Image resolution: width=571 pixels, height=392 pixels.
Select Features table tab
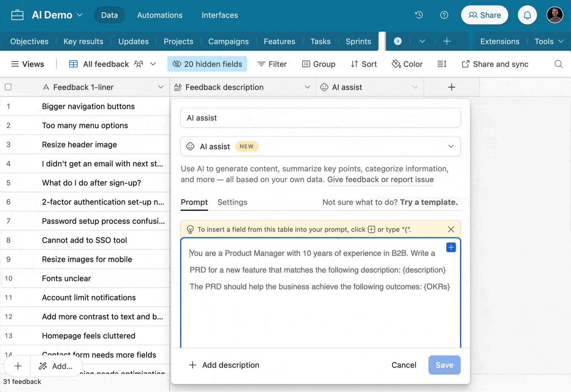[x=280, y=41]
